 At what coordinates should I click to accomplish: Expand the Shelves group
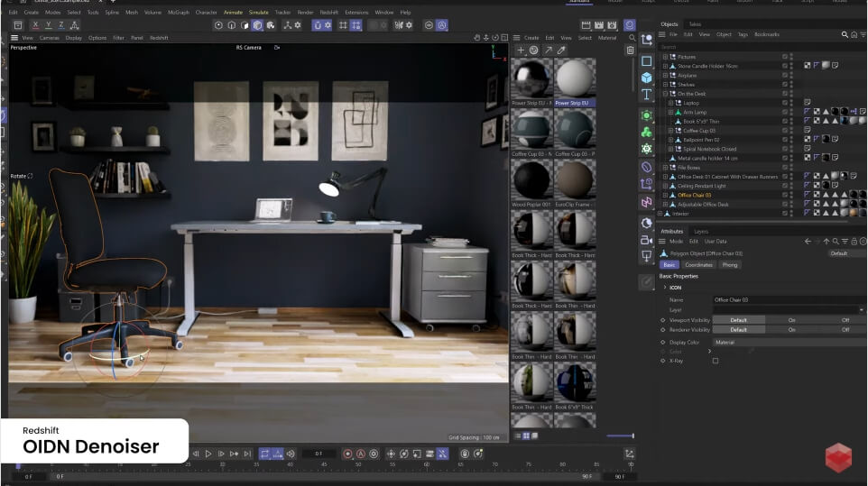(x=665, y=85)
